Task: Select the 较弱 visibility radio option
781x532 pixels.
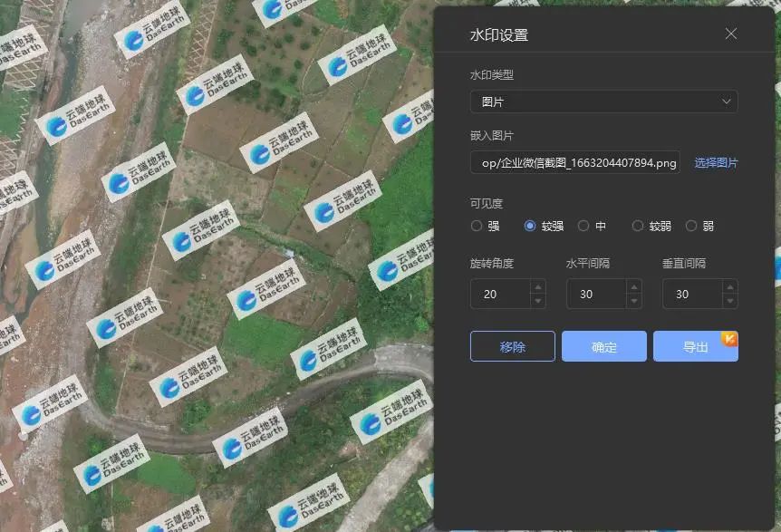Action: coord(638,227)
